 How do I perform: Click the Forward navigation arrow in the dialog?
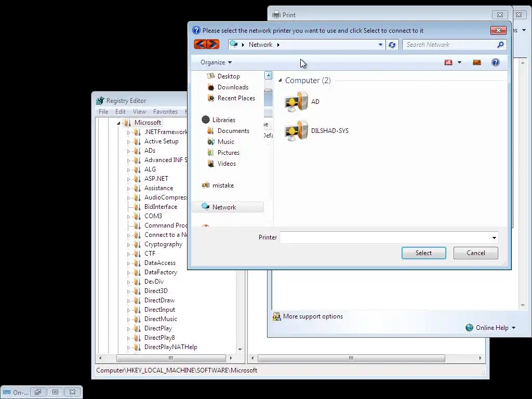(213, 44)
